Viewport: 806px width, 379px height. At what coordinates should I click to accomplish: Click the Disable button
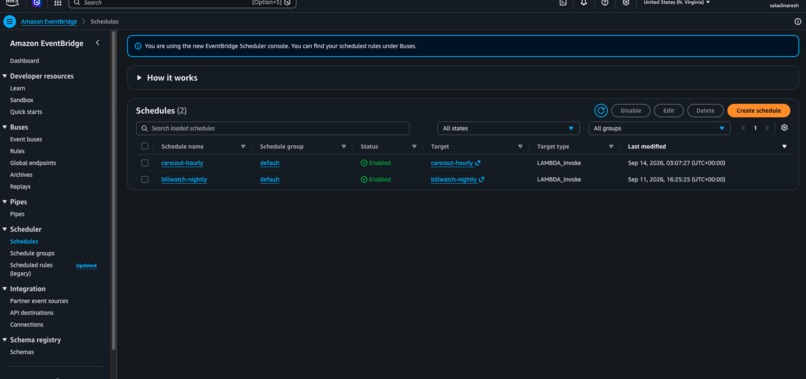pyautogui.click(x=631, y=111)
